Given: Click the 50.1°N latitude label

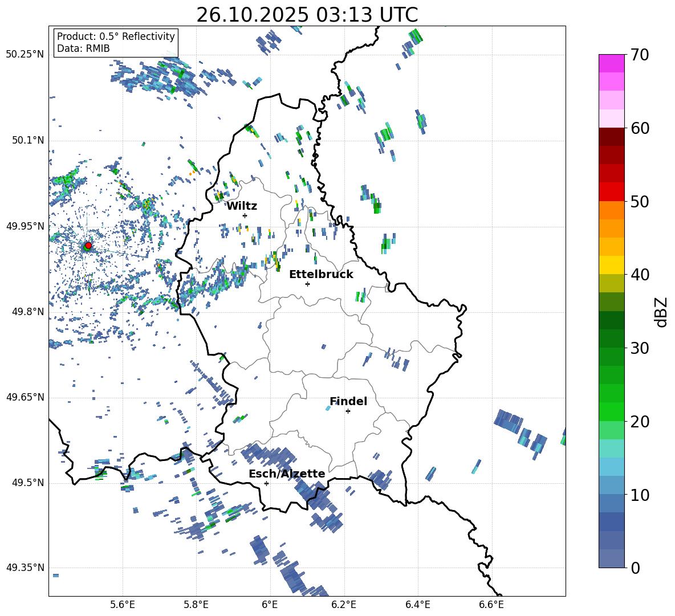Looking at the screenshot, I should pyautogui.click(x=27, y=140).
